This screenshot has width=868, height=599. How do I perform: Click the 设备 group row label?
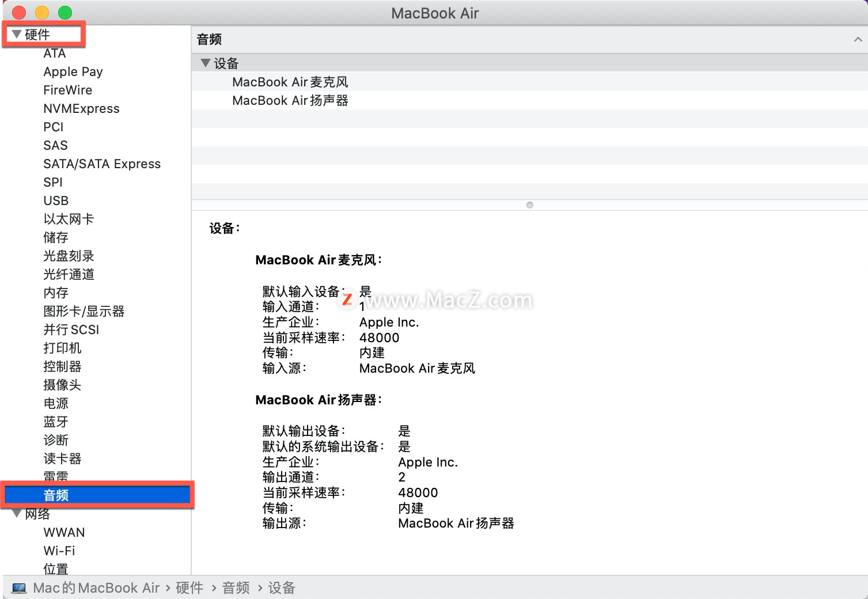(x=226, y=63)
